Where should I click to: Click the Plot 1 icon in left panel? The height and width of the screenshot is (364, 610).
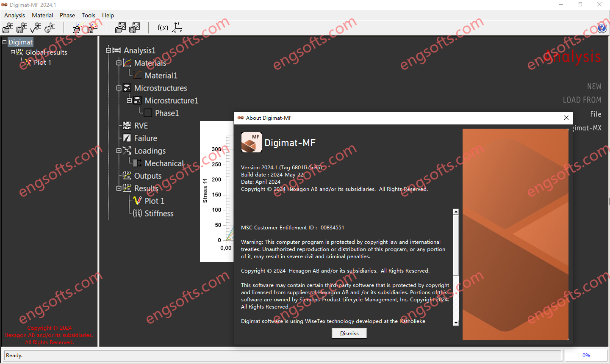pyautogui.click(x=28, y=62)
